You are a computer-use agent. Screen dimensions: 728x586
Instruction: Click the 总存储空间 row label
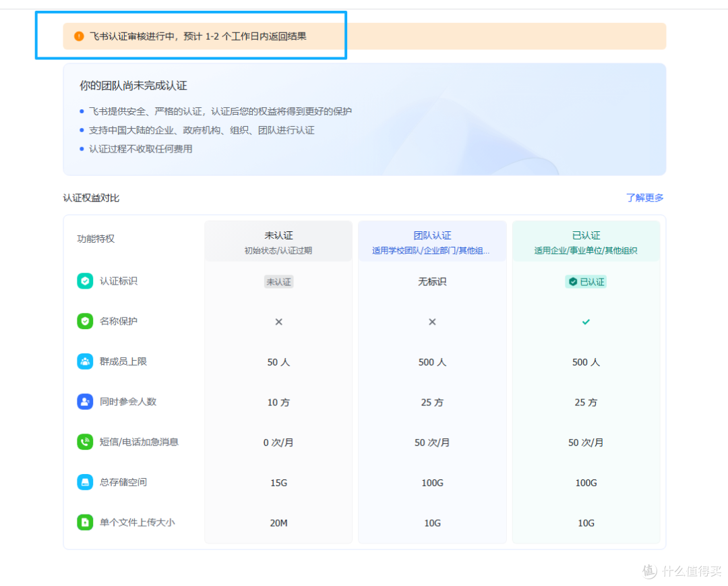click(x=123, y=482)
